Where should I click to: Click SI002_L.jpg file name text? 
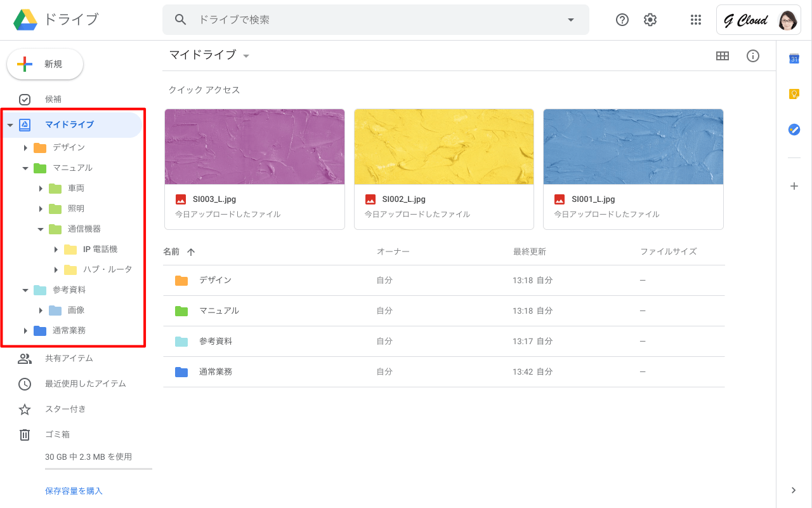[x=404, y=199]
